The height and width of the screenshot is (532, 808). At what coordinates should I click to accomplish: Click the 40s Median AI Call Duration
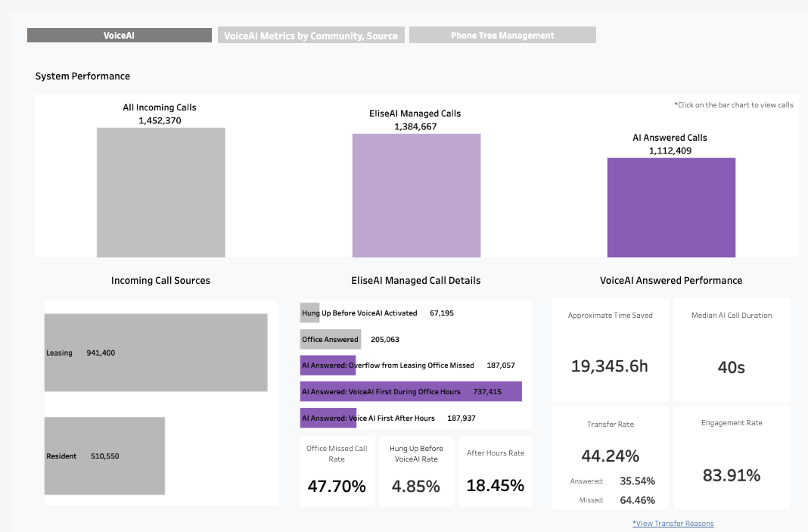pos(732,367)
